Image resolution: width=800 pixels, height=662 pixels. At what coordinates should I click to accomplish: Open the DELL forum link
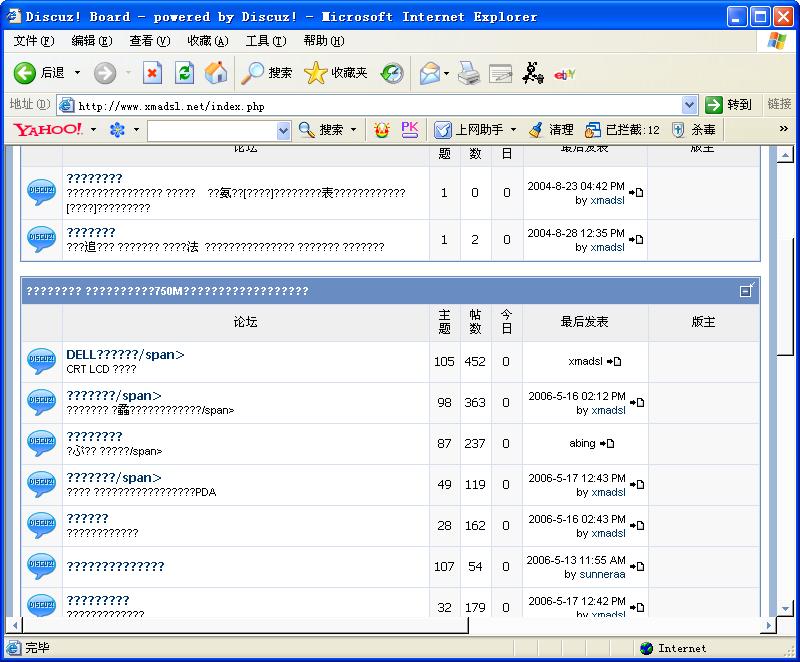pos(125,354)
